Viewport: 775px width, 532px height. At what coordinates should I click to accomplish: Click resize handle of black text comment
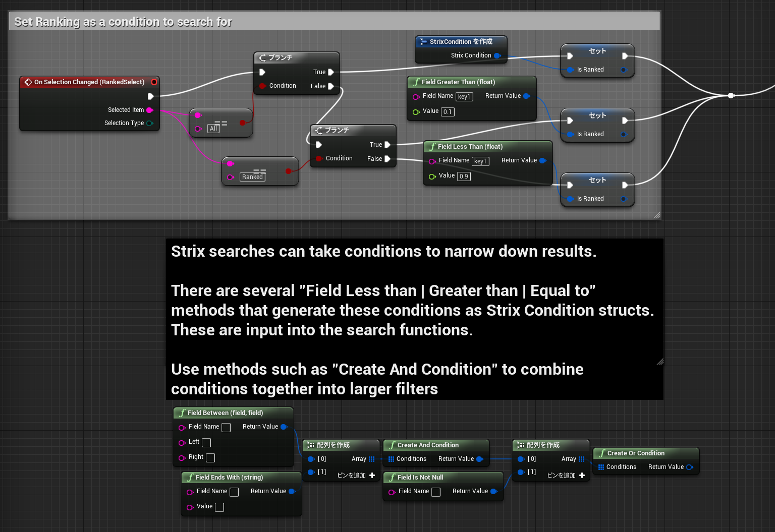click(660, 362)
